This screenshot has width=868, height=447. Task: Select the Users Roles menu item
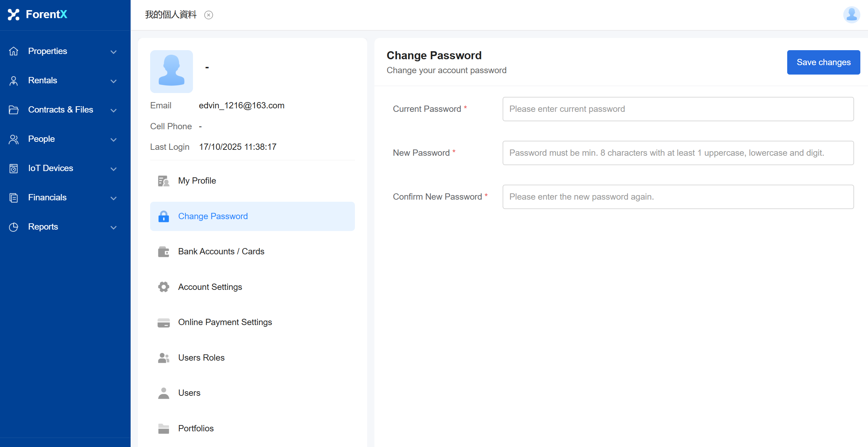coord(201,358)
